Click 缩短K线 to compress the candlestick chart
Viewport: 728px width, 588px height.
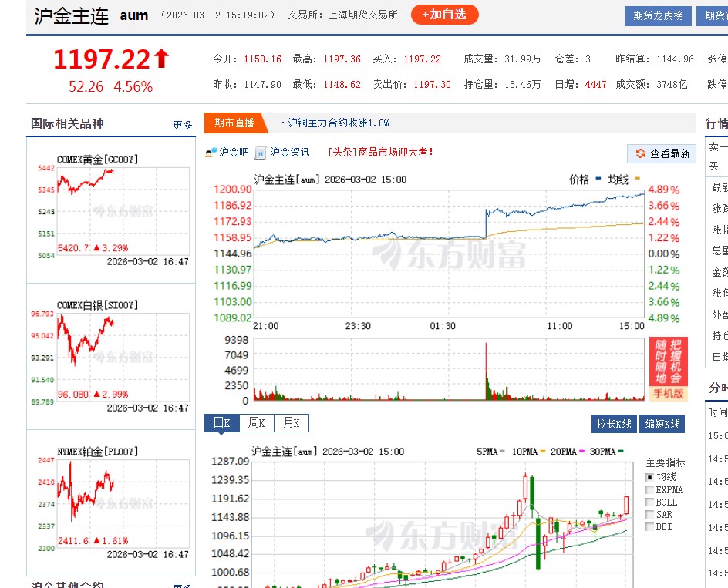(662, 423)
